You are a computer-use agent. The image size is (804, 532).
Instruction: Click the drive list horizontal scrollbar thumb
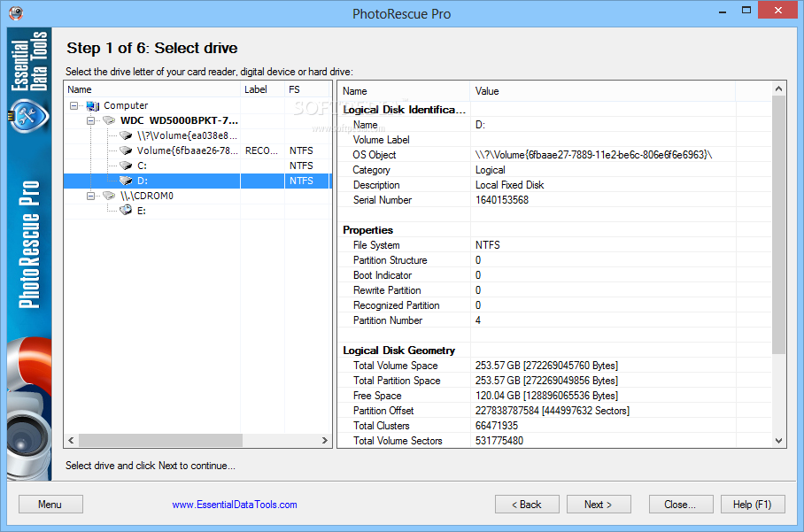point(160,440)
